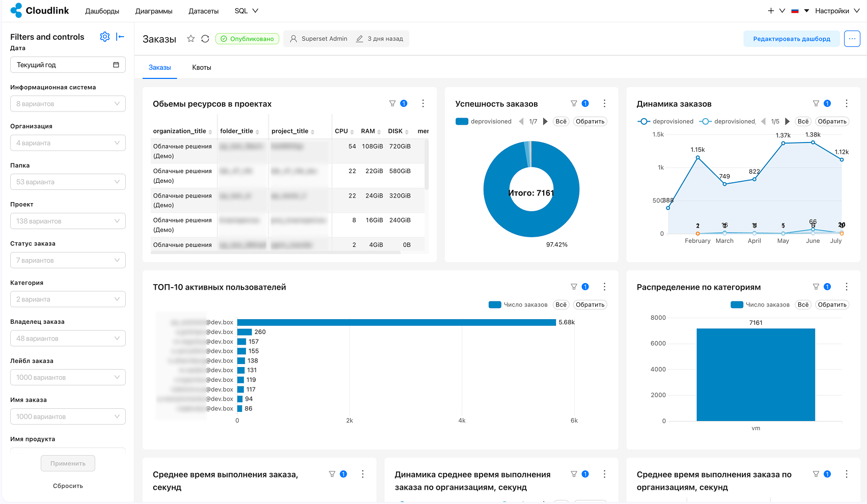Open the SQL dropdown menu

click(246, 11)
